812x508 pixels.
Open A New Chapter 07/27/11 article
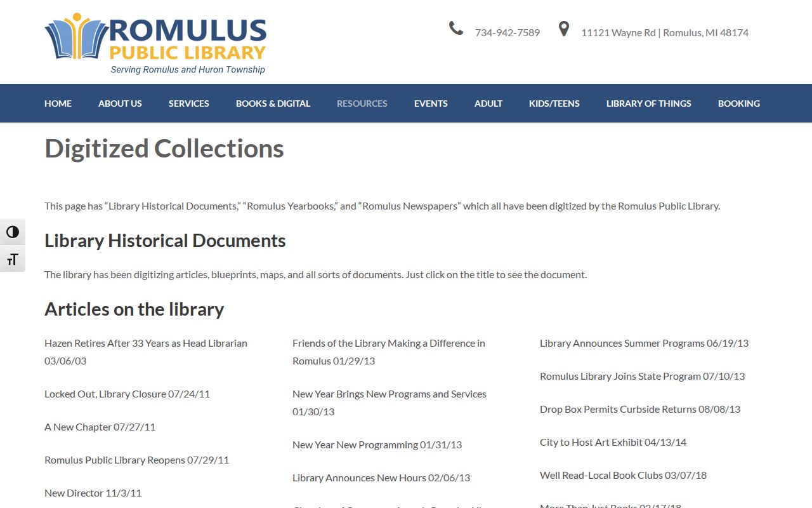pyautogui.click(x=100, y=427)
